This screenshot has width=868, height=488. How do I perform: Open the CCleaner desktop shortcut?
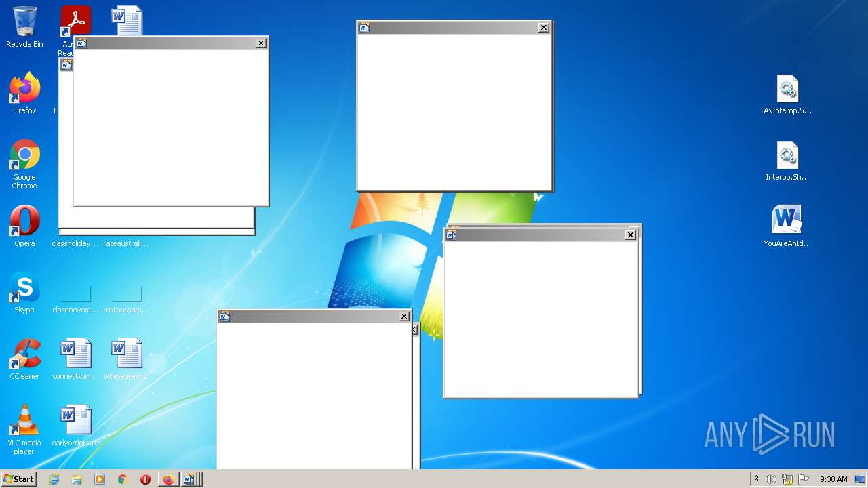click(24, 359)
